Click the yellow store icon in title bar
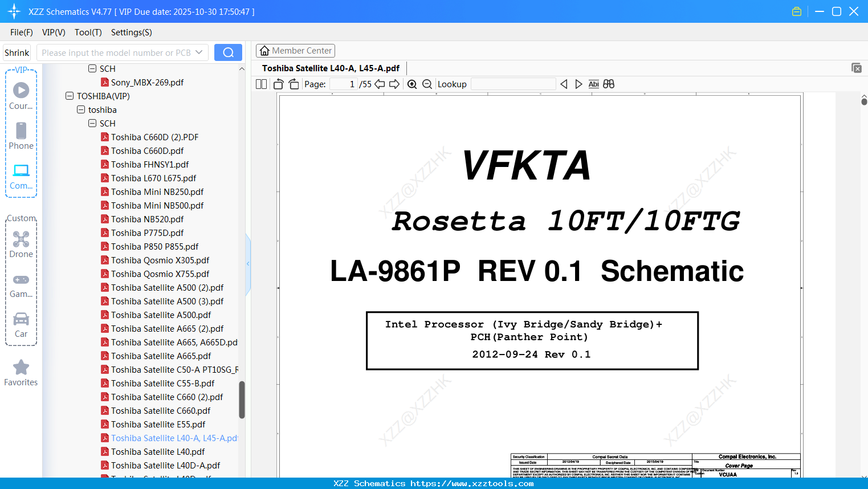Screen dimensions: 868x489 (x=797, y=11)
